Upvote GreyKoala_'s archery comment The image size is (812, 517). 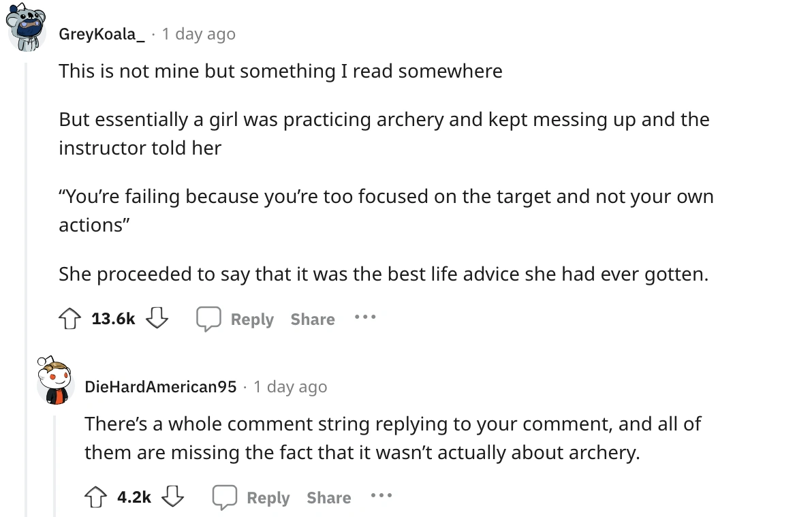[x=71, y=318]
